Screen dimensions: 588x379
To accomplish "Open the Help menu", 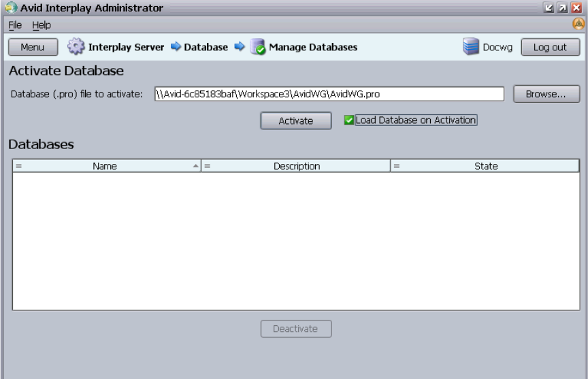I will (42, 25).
